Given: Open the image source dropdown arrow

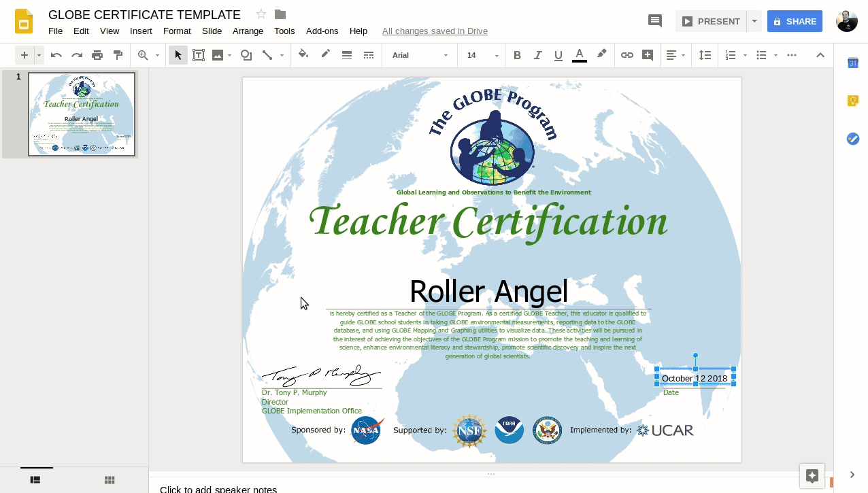Looking at the screenshot, I should 229,55.
